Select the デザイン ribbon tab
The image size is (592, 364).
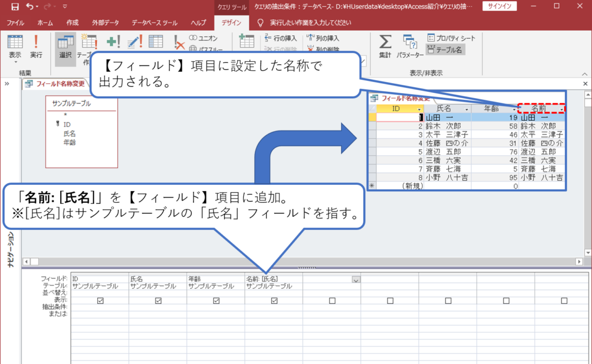point(231,23)
